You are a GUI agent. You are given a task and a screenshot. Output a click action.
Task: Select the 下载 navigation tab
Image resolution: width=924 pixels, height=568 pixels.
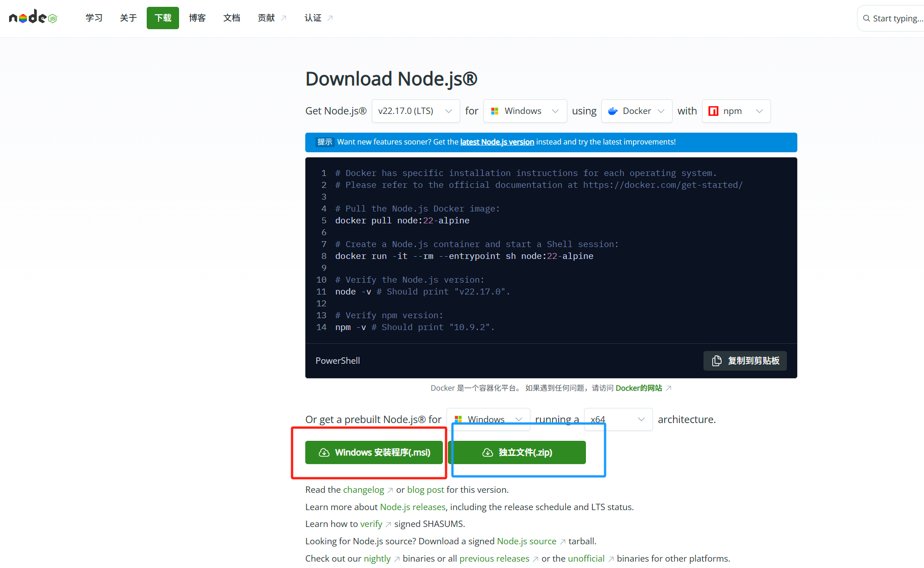[163, 18]
